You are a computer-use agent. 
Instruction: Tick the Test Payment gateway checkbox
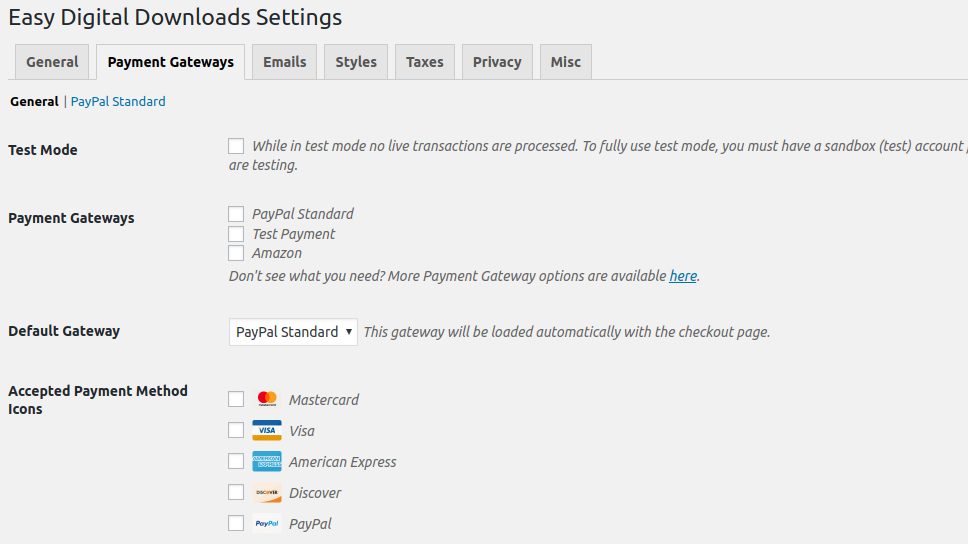pyautogui.click(x=236, y=234)
